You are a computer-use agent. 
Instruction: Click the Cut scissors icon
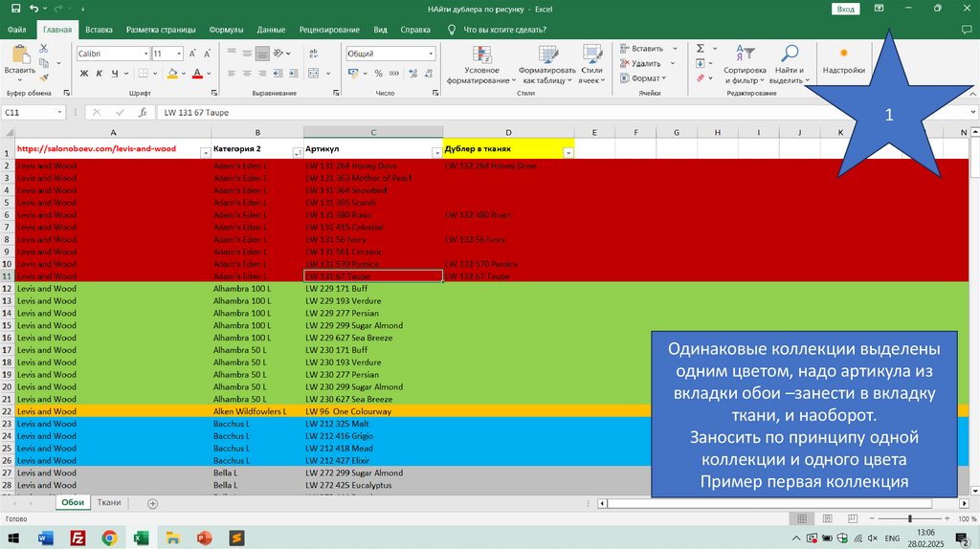(x=43, y=48)
